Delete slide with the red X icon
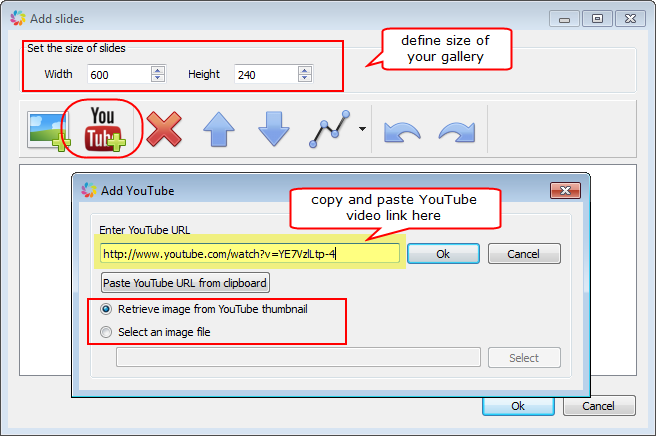 tap(164, 129)
